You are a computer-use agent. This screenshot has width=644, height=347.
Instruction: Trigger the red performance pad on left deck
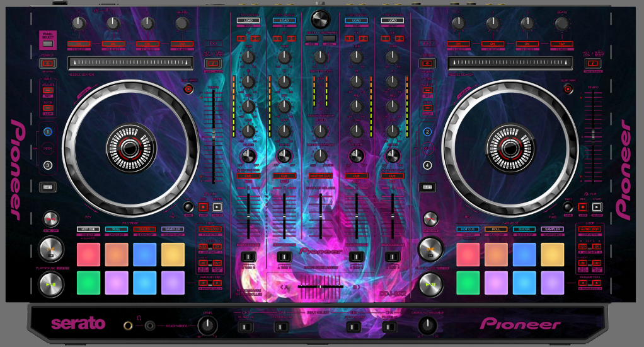[88, 254]
